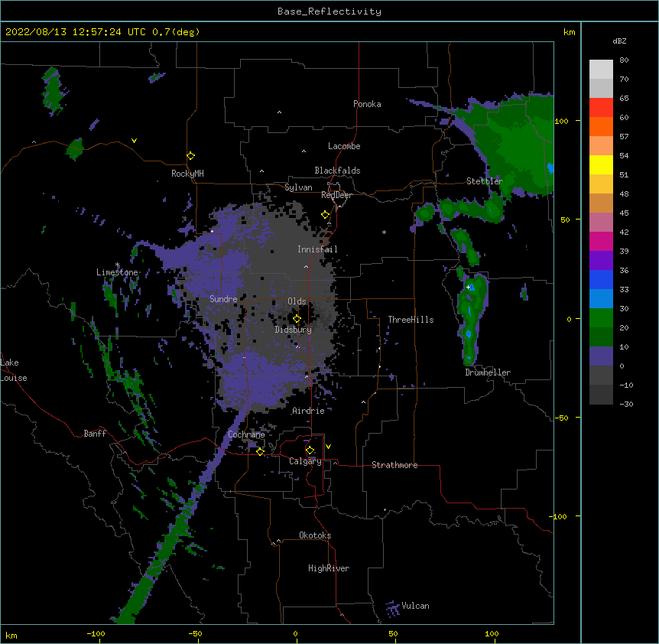Click the Sylvan town label

click(x=298, y=187)
